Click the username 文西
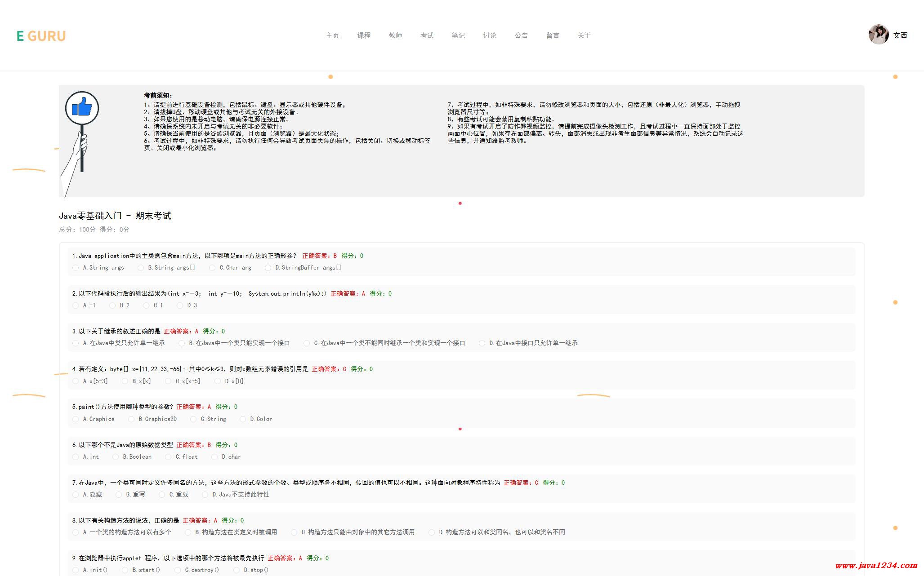The image size is (924, 576). click(900, 35)
